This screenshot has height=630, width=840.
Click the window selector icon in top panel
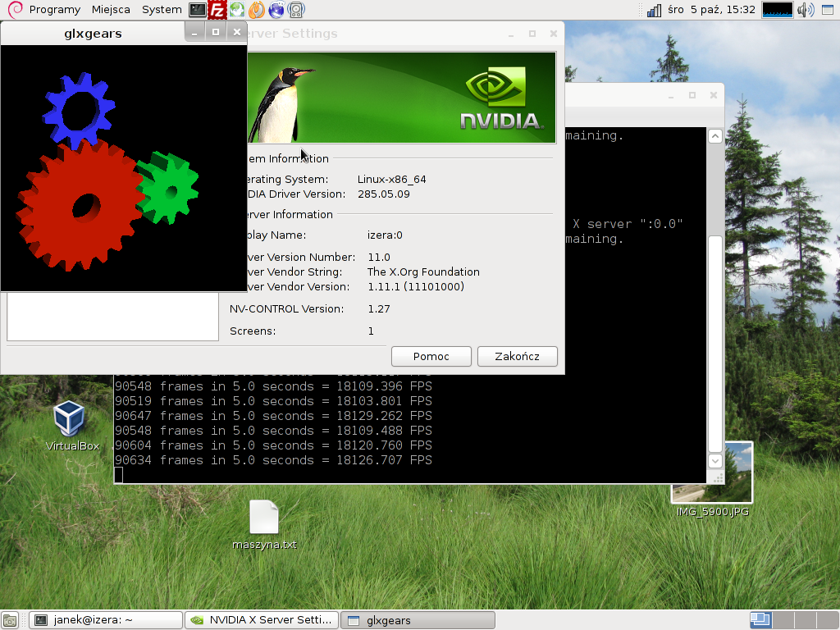point(828,10)
